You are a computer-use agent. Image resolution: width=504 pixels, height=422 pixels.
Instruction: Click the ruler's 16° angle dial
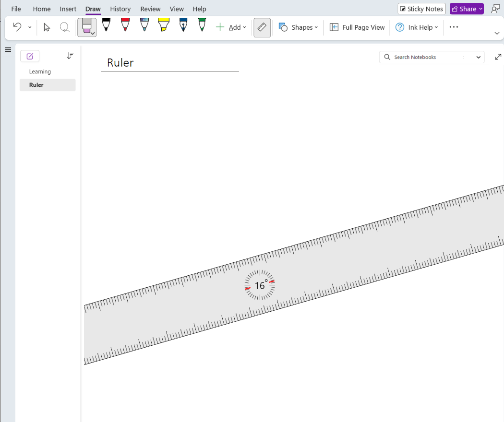click(260, 285)
